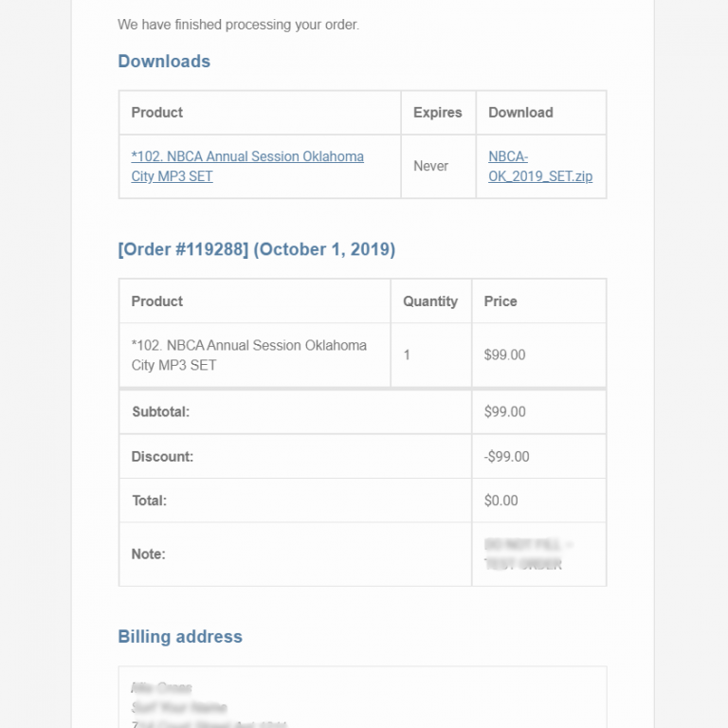Select the Download column header
The image size is (728, 728).
click(520, 113)
